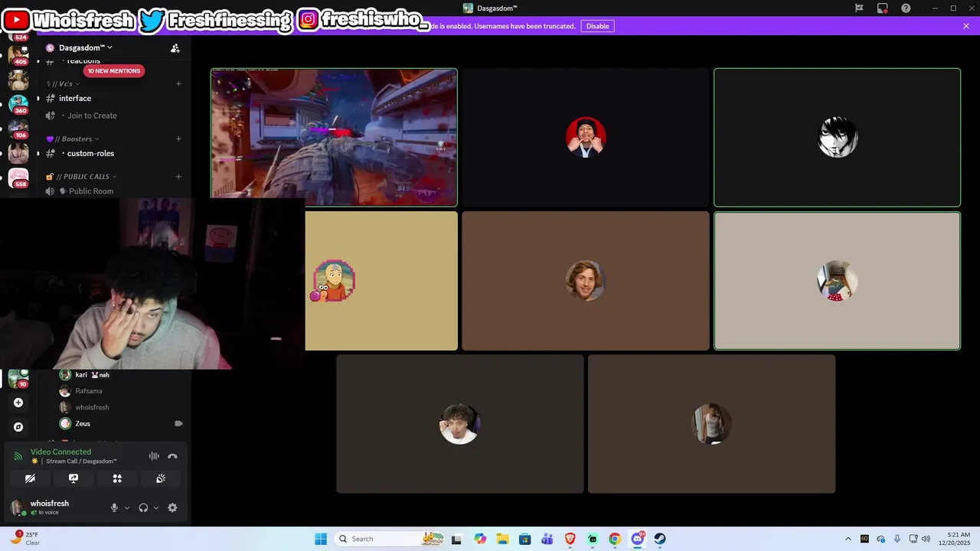Open noise suppression waveform icon
The width and height of the screenshot is (980, 551).
click(x=154, y=456)
